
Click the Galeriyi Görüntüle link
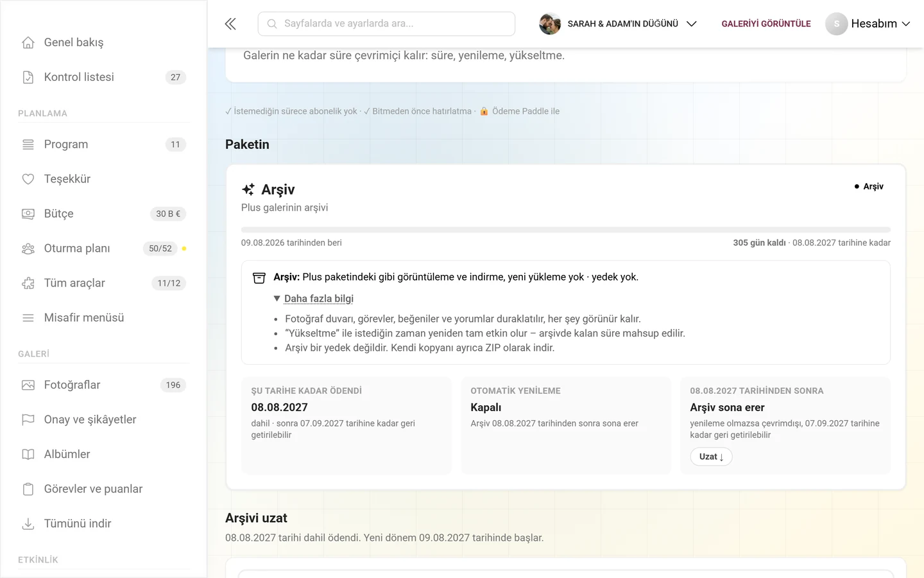[x=766, y=24]
